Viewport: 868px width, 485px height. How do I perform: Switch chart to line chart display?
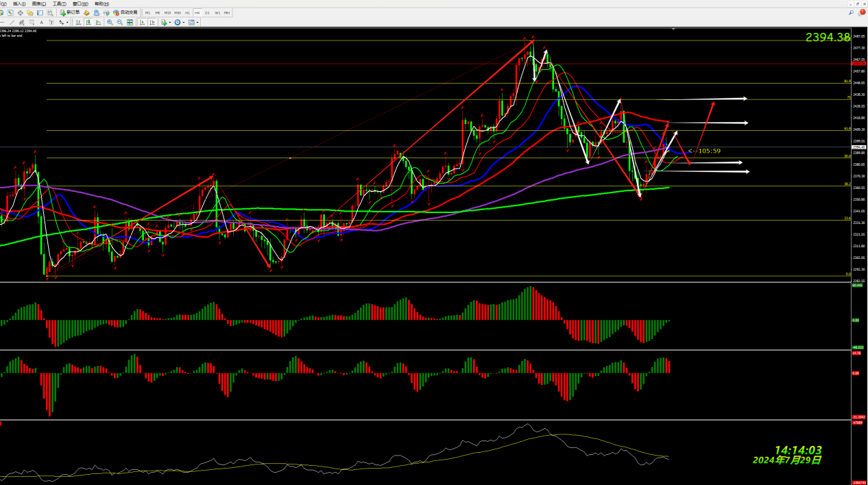tap(98, 23)
